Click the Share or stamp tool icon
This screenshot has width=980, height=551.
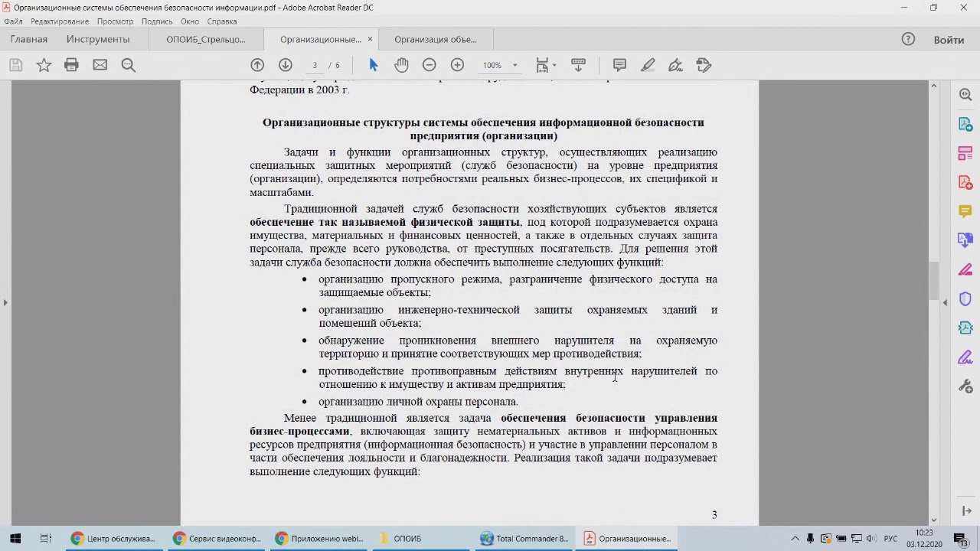[x=704, y=65]
